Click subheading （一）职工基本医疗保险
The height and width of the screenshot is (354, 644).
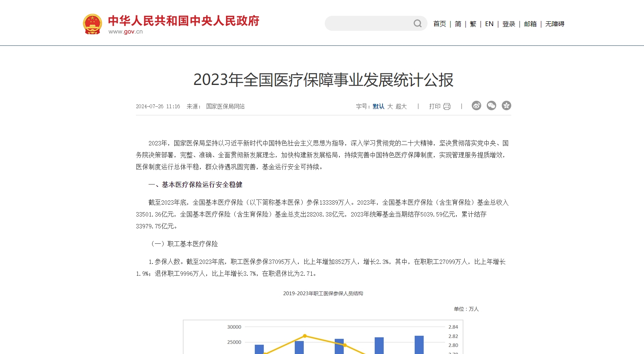click(183, 244)
